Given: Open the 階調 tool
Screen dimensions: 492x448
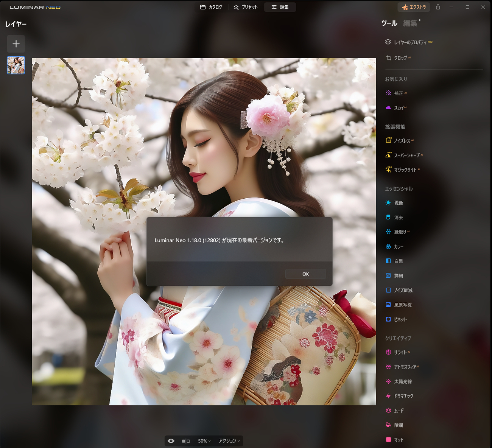Looking at the screenshot, I should 394,425.
